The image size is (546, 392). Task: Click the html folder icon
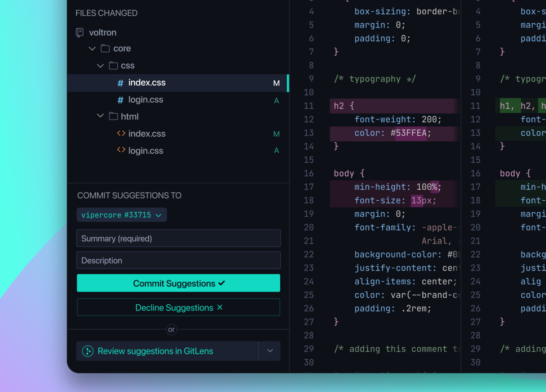(x=113, y=116)
